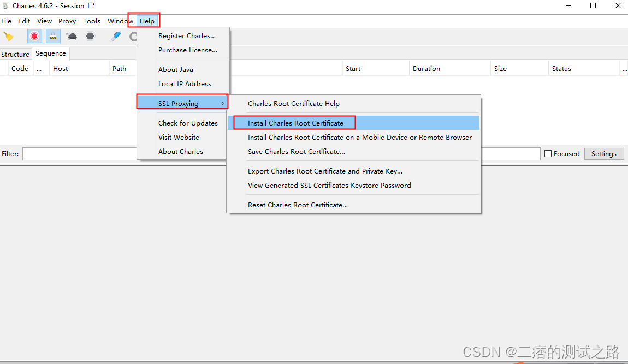Sort by the Code column header
The image size is (628, 364).
coord(20,68)
